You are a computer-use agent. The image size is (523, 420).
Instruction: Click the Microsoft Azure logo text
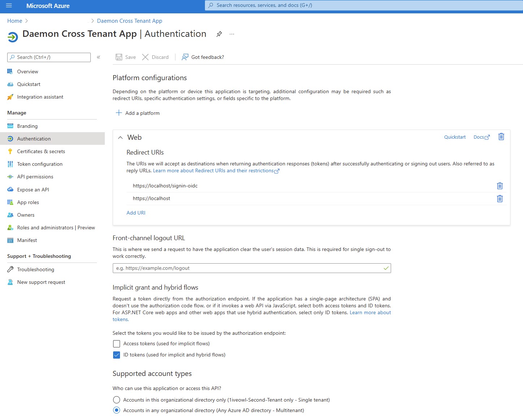48,6
